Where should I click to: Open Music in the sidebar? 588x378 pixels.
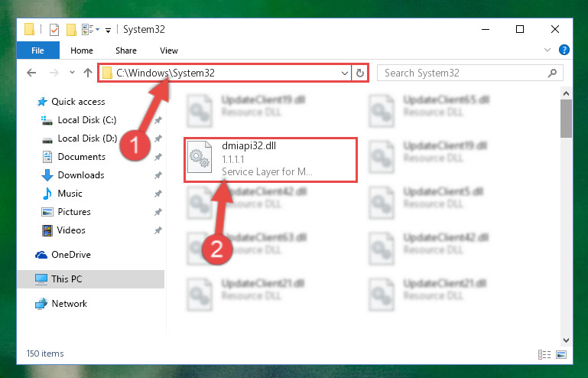click(70, 194)
